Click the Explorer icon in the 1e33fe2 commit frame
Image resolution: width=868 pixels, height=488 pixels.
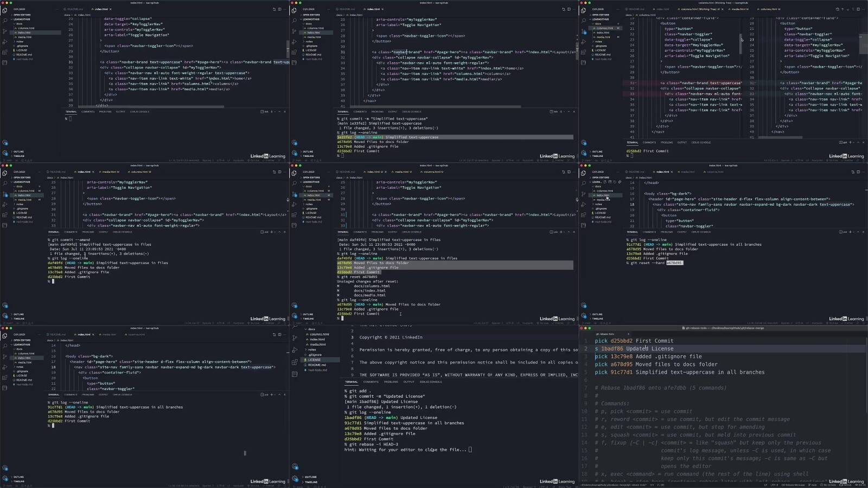pyautogui.click(x=294, y=10)
